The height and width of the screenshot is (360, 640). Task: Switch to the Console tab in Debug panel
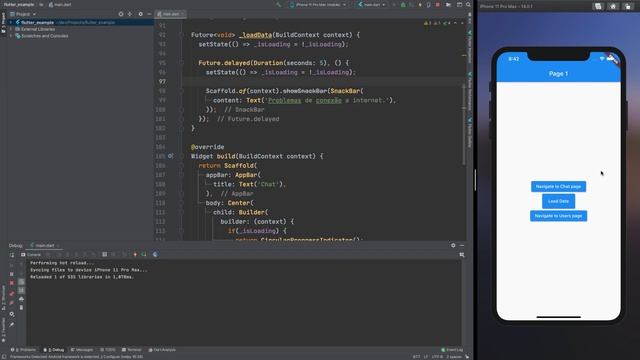coord(31,255)
